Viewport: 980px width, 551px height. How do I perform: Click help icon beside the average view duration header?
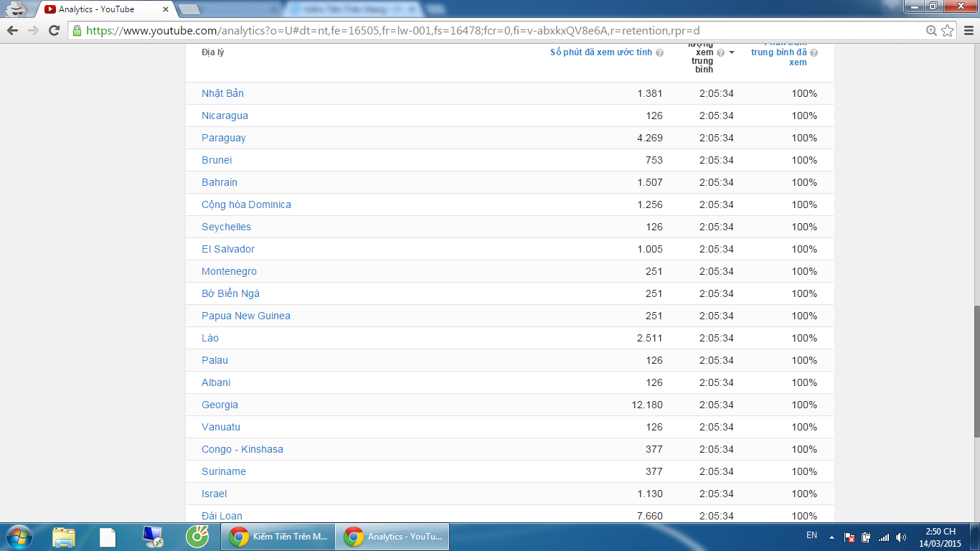[720, 52]
